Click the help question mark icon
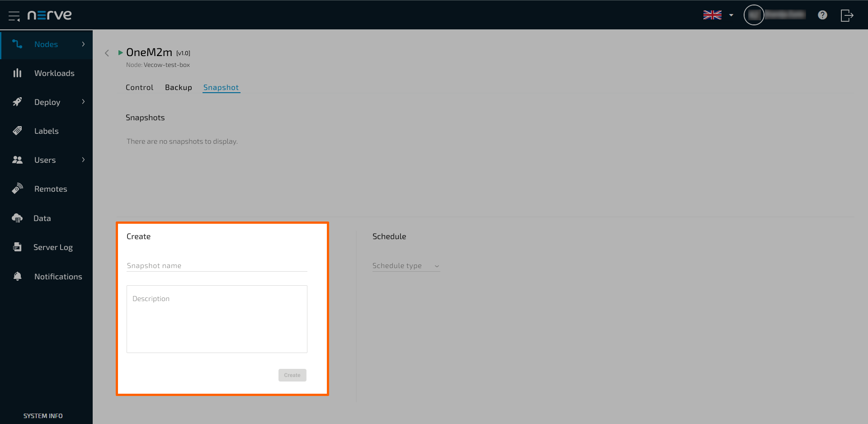The image size is (868, 424). click(x=822, y=15)
